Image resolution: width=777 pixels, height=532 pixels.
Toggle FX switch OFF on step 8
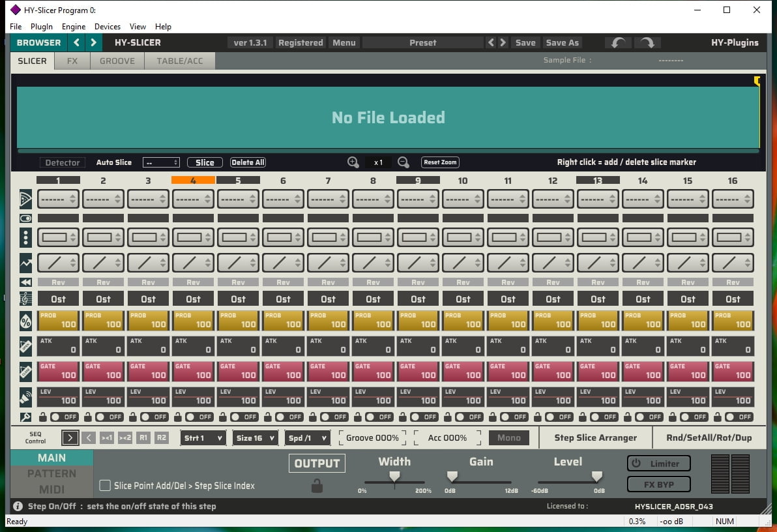coord(379,417)
